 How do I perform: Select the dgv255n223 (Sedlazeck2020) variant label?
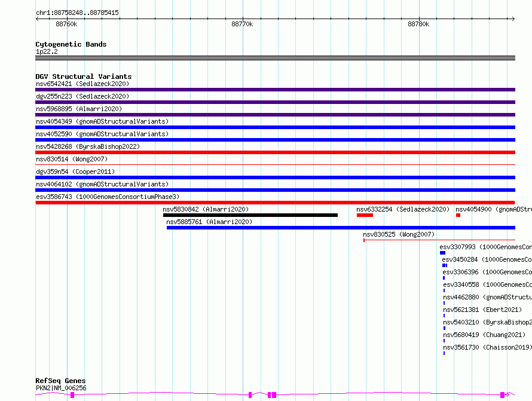point(82,96)
